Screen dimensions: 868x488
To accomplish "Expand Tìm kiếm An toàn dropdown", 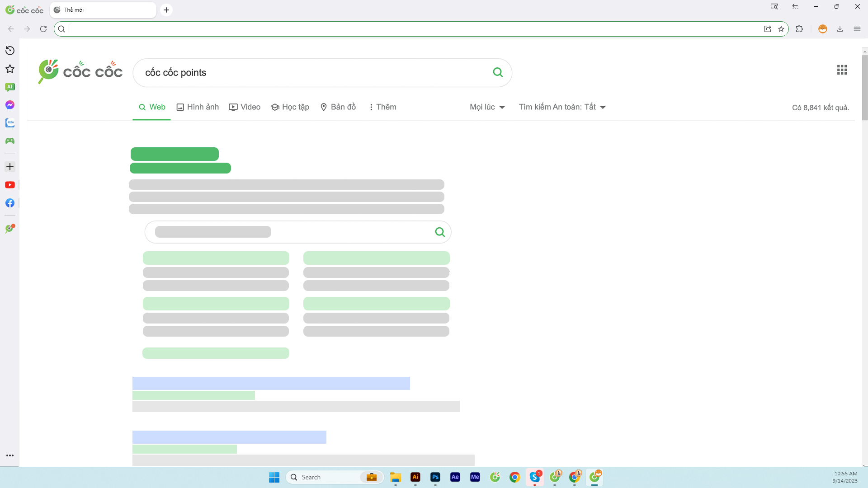I will (x=562, y=107).
